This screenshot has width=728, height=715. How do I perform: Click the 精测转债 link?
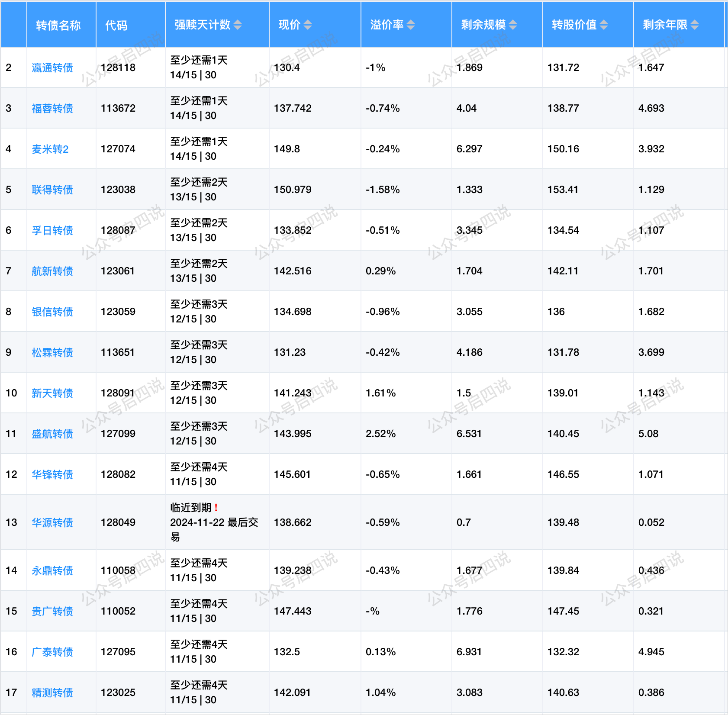pyautogui.click(x=52, y=693)
